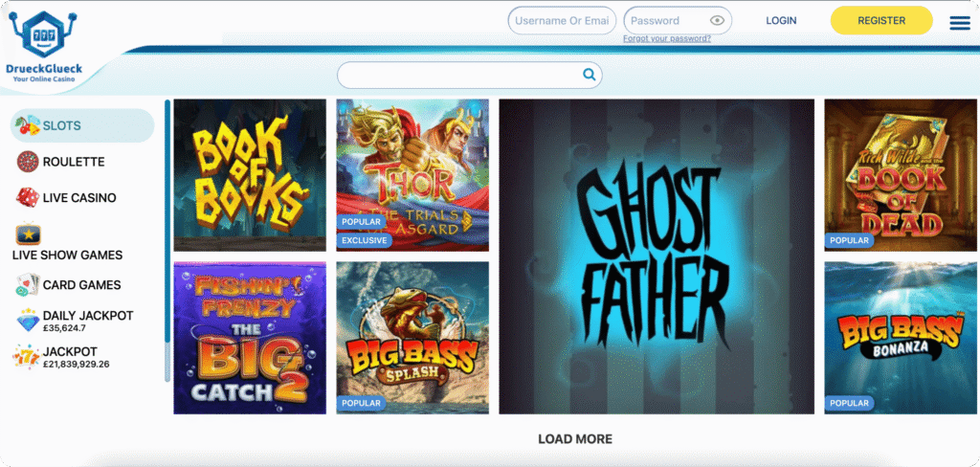The image size is (980, 467).
Task: Click EXCLUSIVE badge on Thor game
Action: (x=365, y=240)
